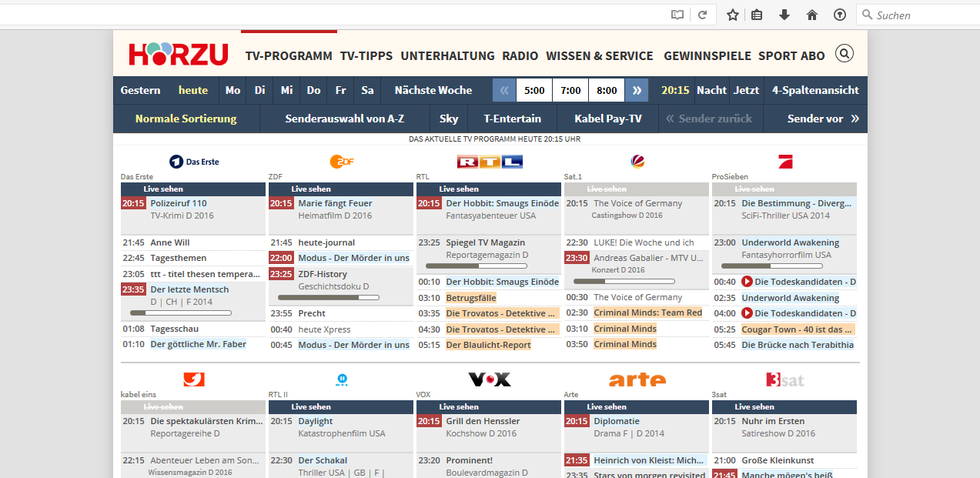This screenshot has width=980, height=478.
Task: Switch to Nächste Woche
Action: click(433, 90)
